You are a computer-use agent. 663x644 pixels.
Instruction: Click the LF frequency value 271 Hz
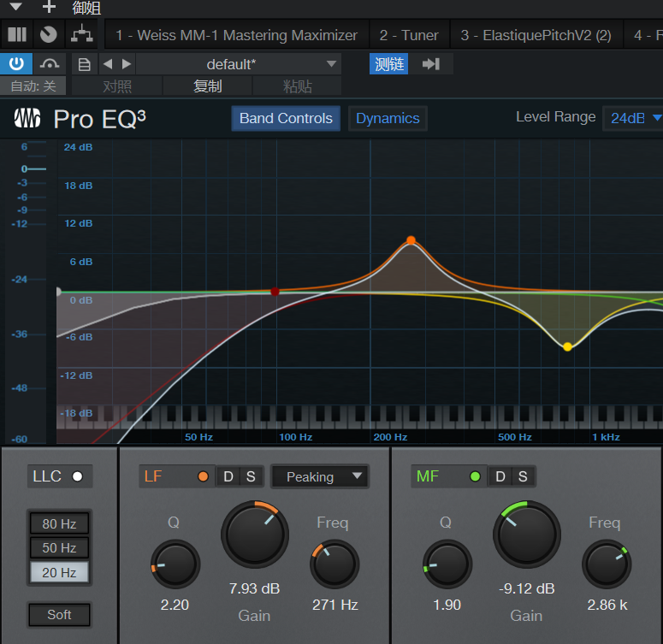334,605
